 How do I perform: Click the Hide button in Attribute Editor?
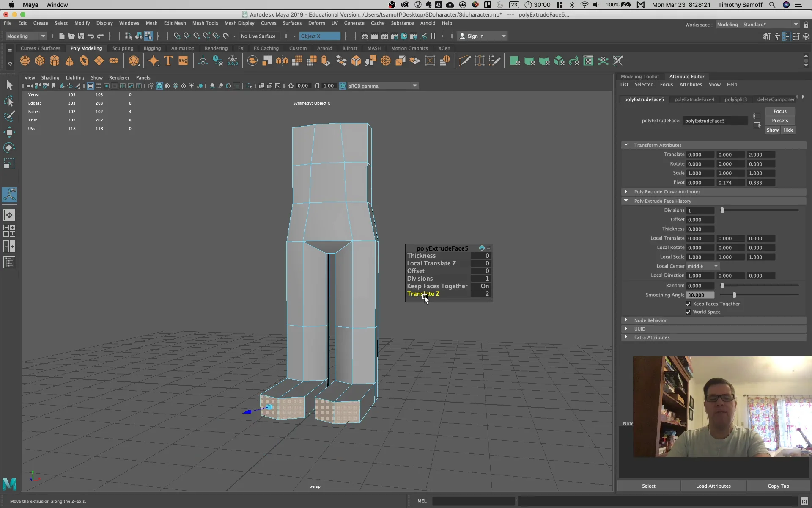coord(788,130)
